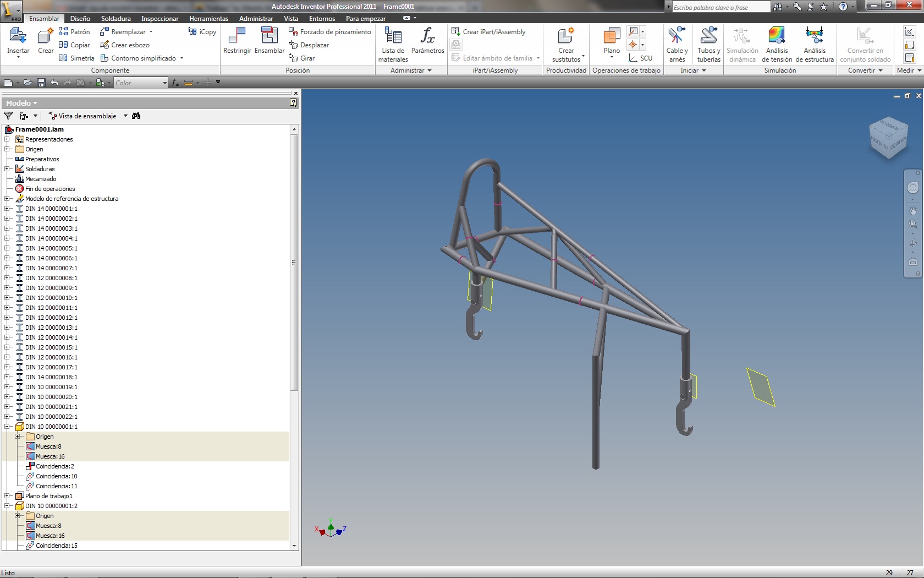
Task: Select Modelo de referencia de estructura
Action: click(71, 199)
